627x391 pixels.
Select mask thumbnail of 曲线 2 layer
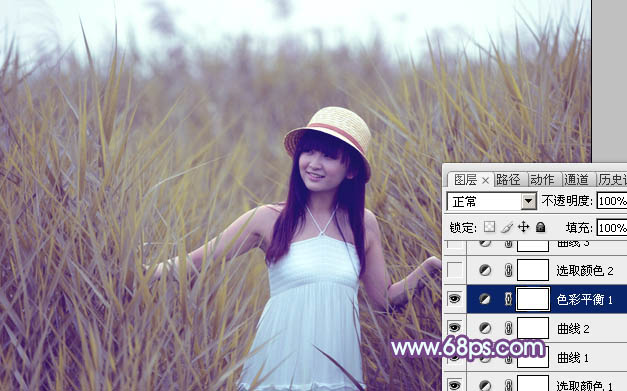pos(533,328)
